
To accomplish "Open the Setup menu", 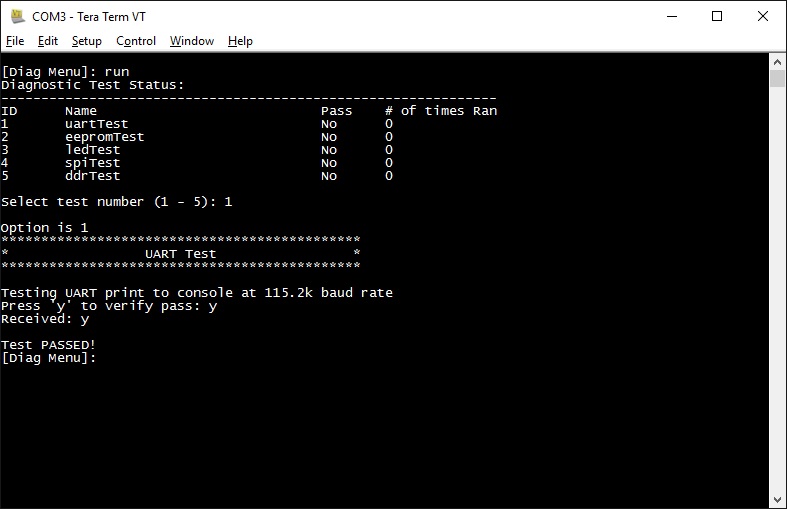I will pos(87,41).
